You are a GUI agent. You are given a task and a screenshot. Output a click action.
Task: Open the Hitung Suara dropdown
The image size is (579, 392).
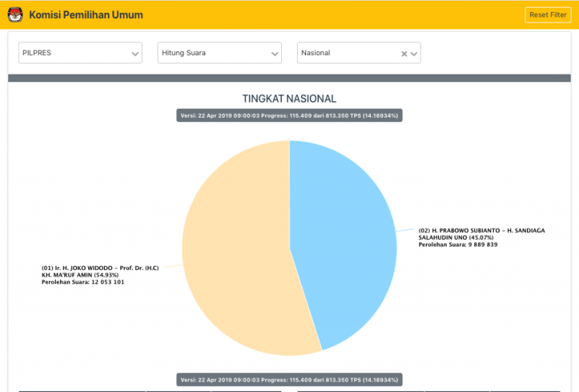tap(219, 53)
